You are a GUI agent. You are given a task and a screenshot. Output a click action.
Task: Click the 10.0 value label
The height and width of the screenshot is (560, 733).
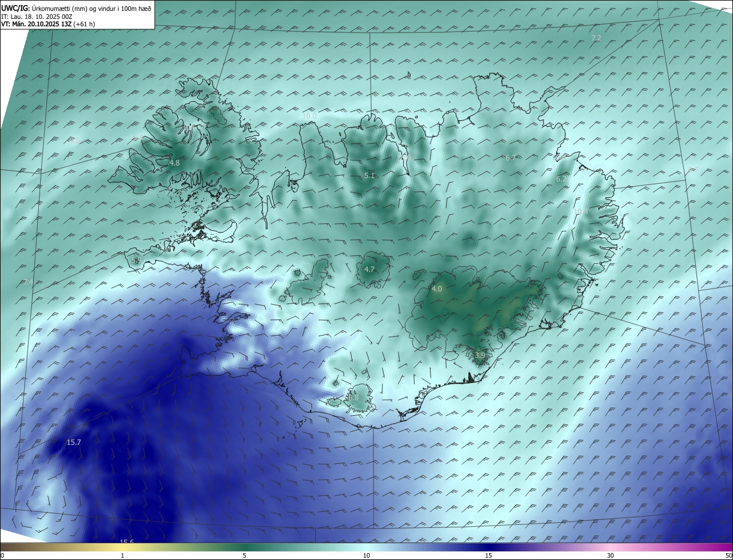309,116
